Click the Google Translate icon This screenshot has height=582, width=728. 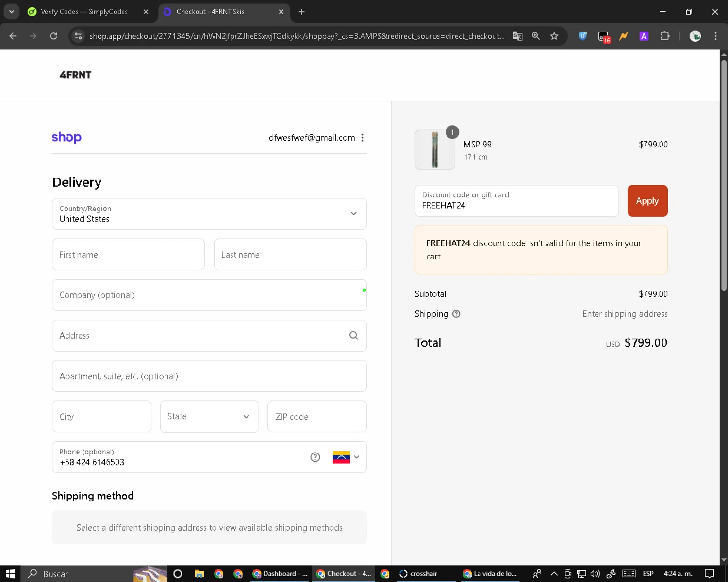pos(518,36)
